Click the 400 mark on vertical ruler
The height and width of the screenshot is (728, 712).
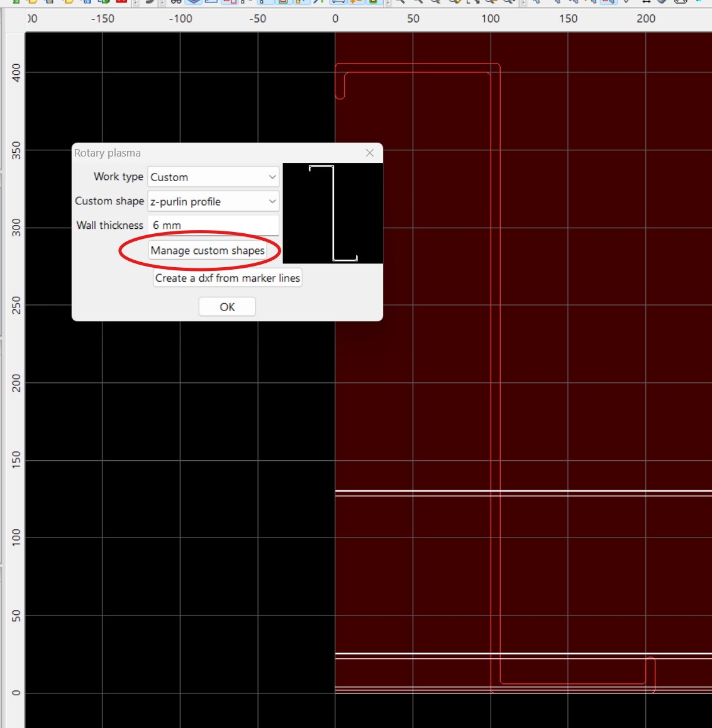[16, 72]
